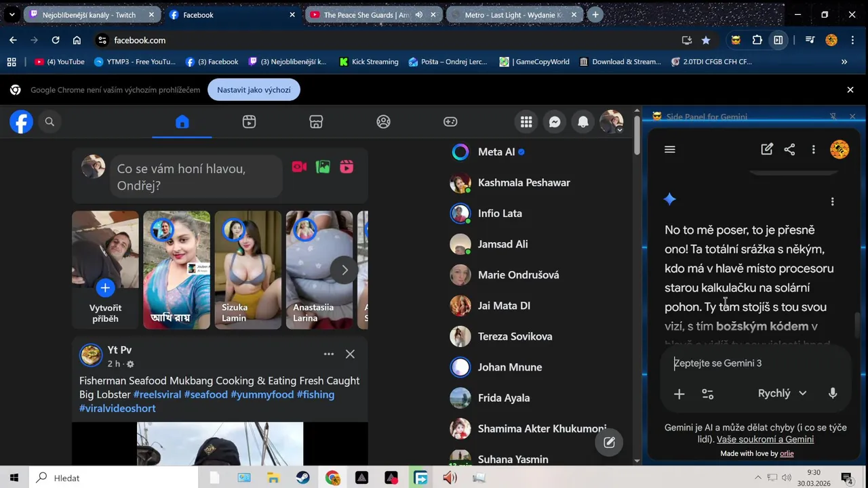The width and height of the screenshot is (868, 488).
Task: Open Sizuka Lamin story thumbnail
Action: click(248, 270)
